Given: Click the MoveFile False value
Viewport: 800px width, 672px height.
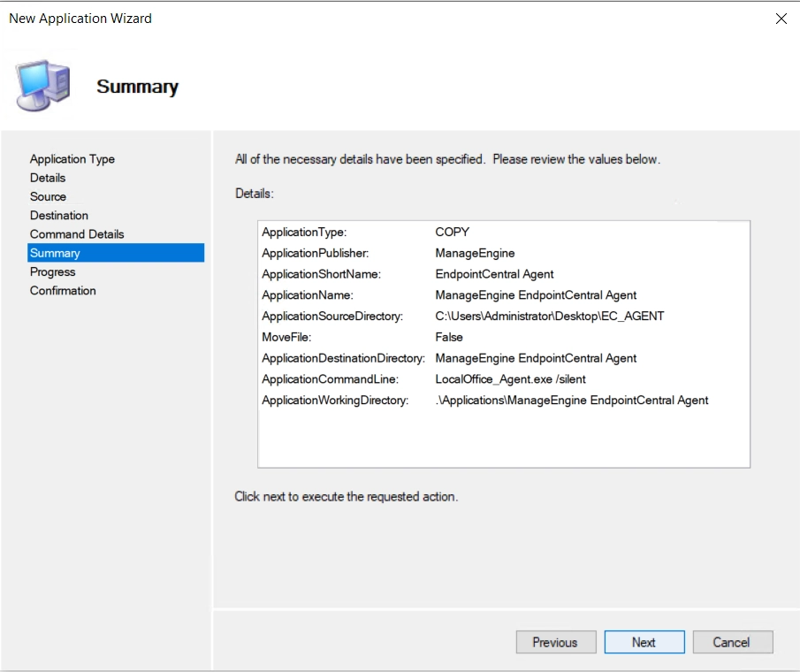Looking at the screenshot, I should [x=448, y=337].
